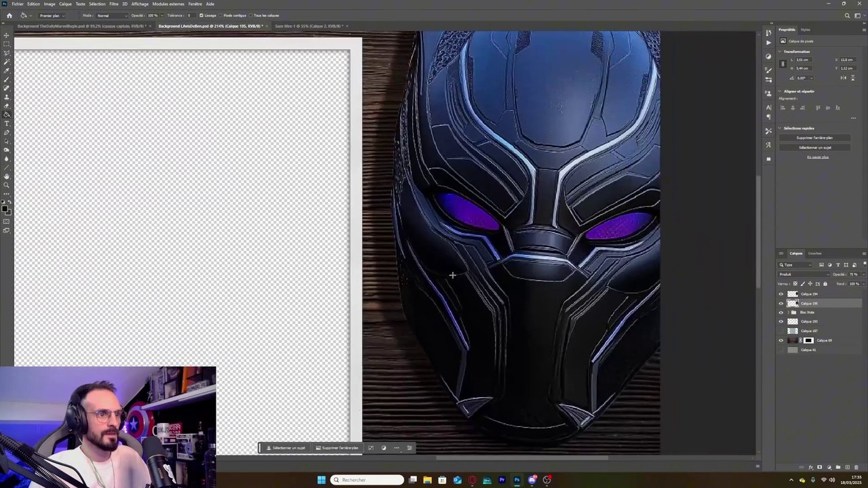Enable the Pixels contigus checkbox
The image size is (868, 488).
(x=220, y=16)
